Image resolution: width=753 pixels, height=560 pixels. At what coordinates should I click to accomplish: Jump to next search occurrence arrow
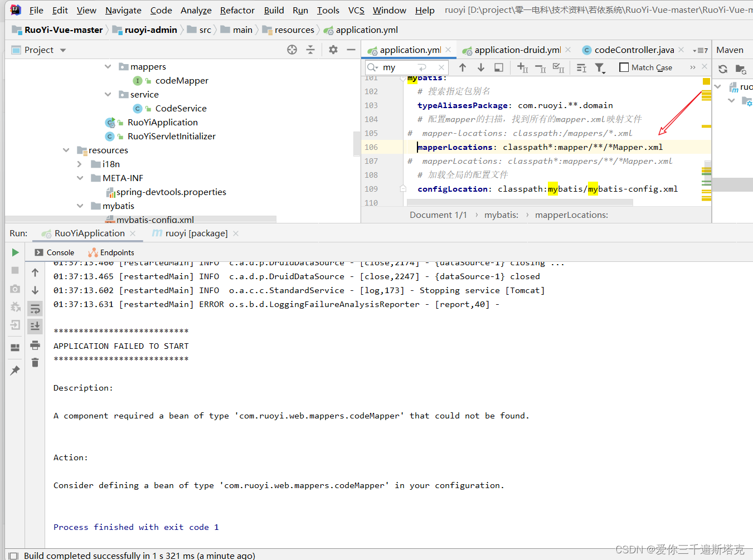(x=481, y=67)
